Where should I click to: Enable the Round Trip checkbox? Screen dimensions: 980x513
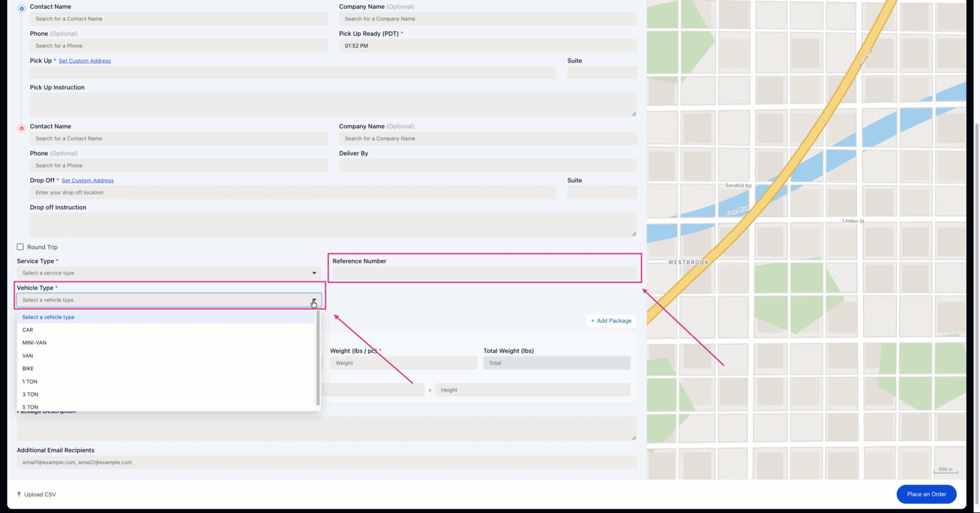[x=20, y=247]
